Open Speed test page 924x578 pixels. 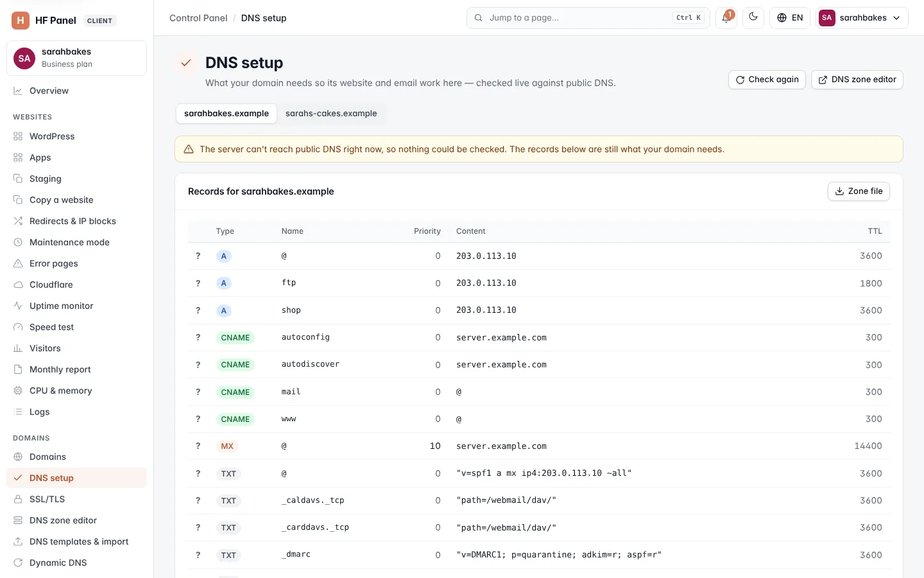pyautogui.click(x=76, y=327)
